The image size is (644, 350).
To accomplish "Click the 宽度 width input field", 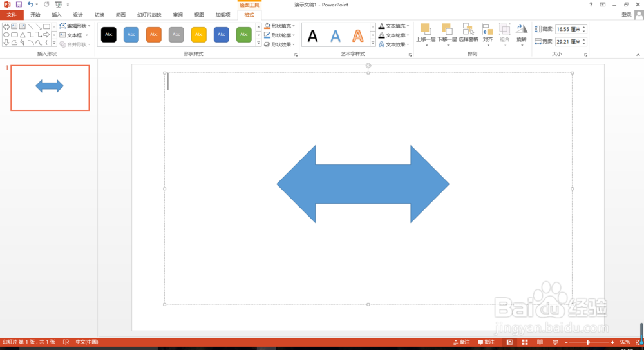I will (x=568, y=41).
